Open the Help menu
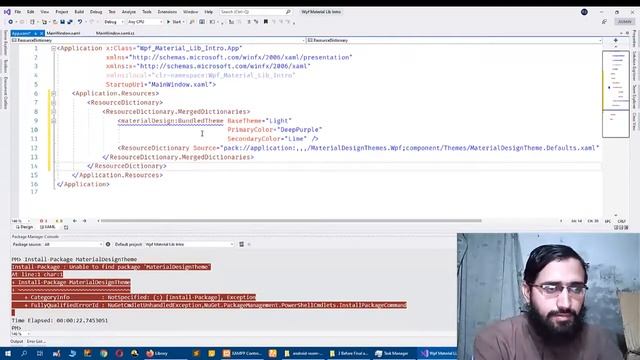The width and height of the screenshot is (640, 360). click(209, 12)
